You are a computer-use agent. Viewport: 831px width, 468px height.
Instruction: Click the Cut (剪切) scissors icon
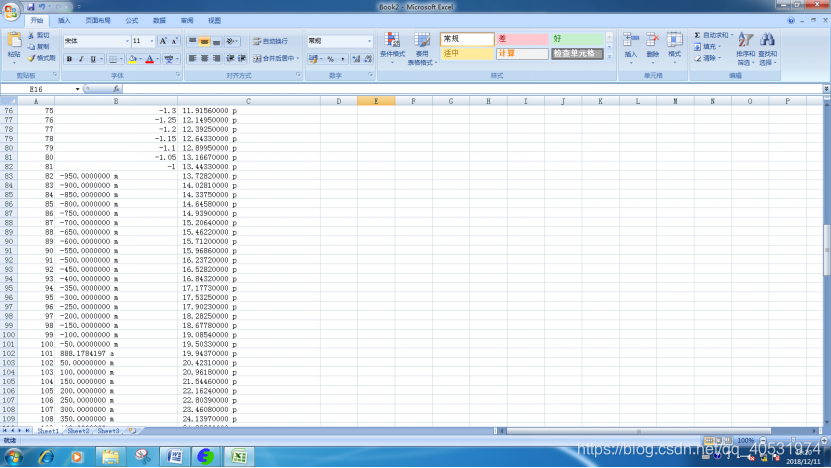pos(31,36)
